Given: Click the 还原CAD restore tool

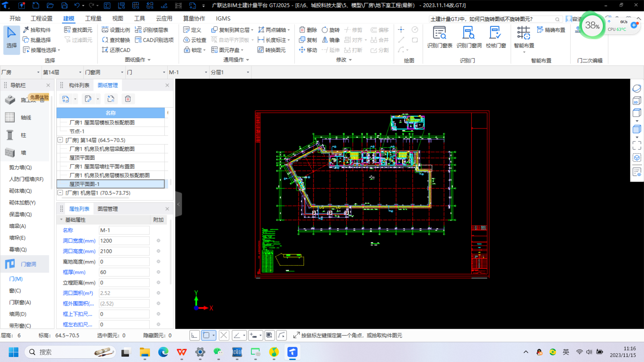Looking at the screenshot, I should coord(116,50).
